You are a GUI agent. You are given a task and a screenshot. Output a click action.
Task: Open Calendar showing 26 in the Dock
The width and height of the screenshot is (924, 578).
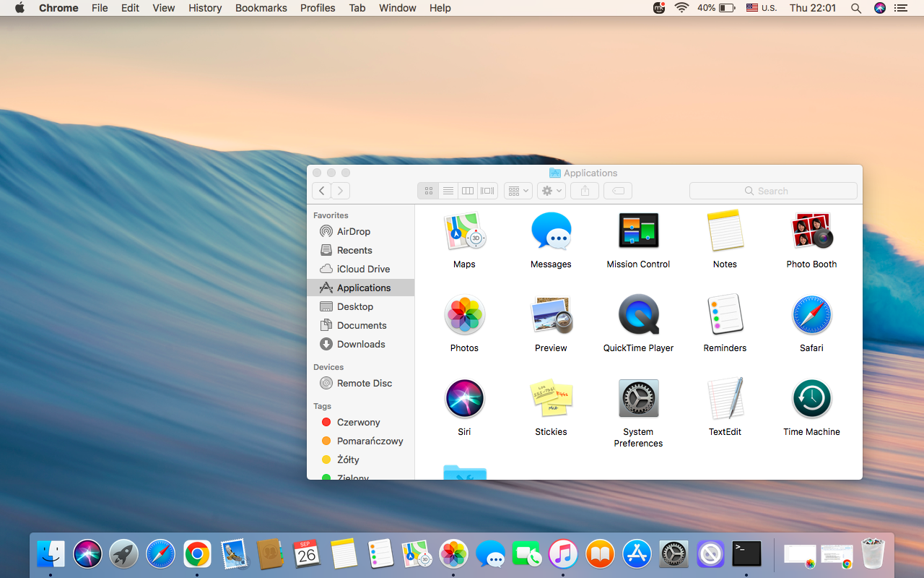click(x=307, y=554)
